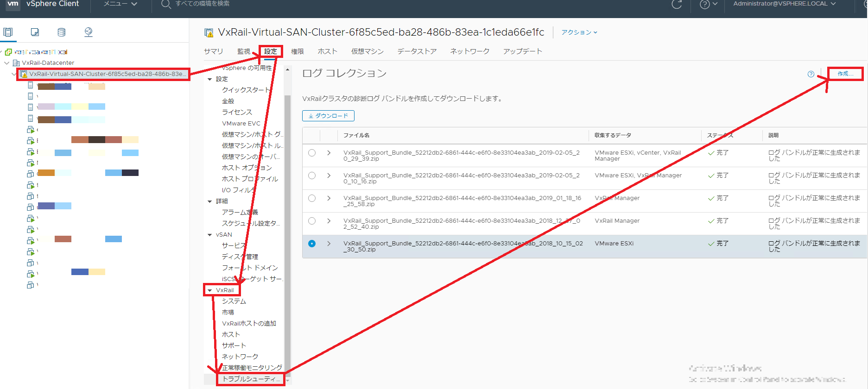Select the radio button for bundle 2018_10_15_02_30_50
Viewport: 868px width, 389px height.
[312, 244]
